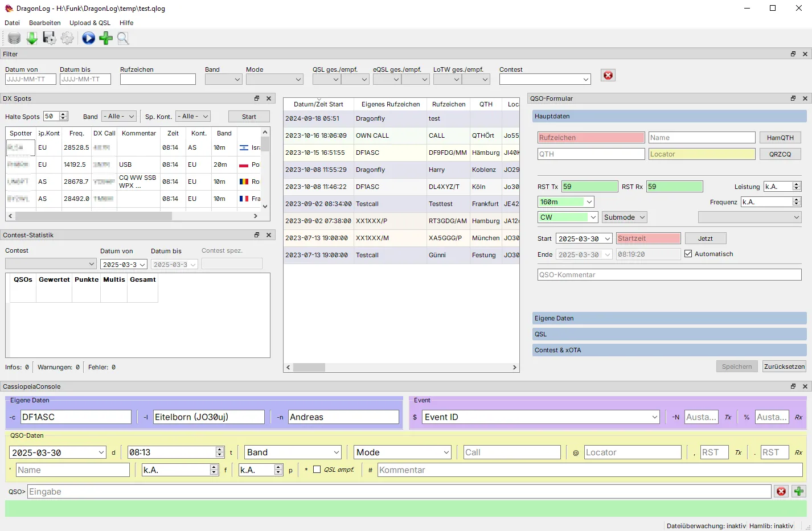Expand the Eigene Daten section in QSO-Formular
The width and height of the screenshot is (812, 531).
670,318
